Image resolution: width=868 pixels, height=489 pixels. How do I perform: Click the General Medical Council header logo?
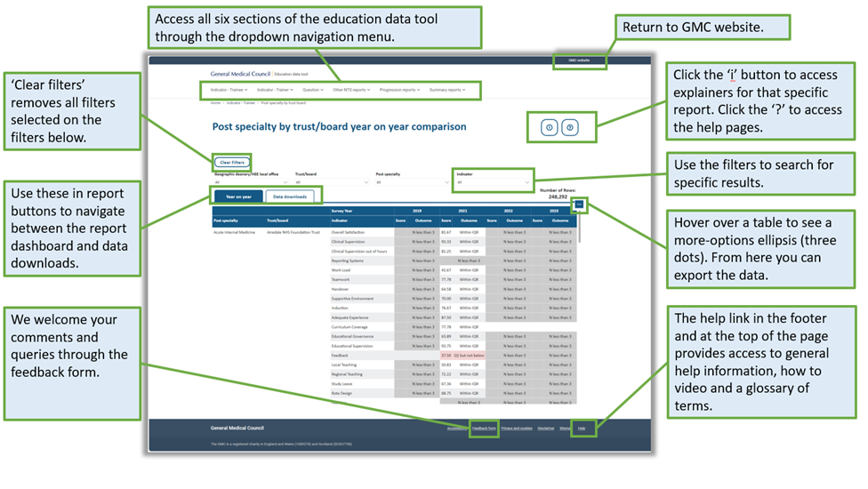pyautogui.click(x=240, y=74)
